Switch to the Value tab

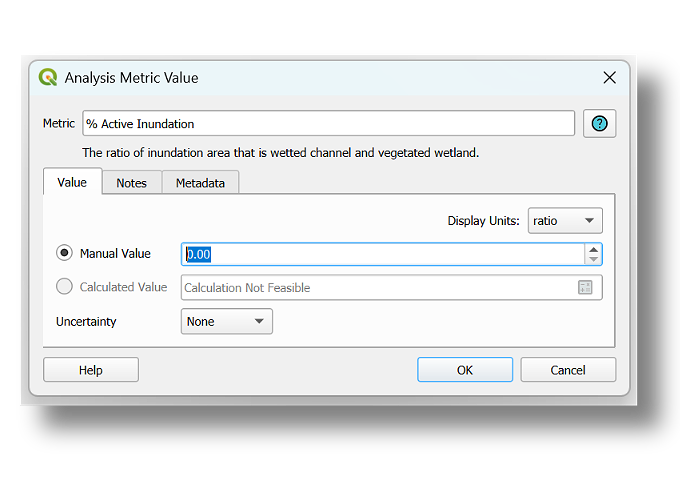[72, 182]
